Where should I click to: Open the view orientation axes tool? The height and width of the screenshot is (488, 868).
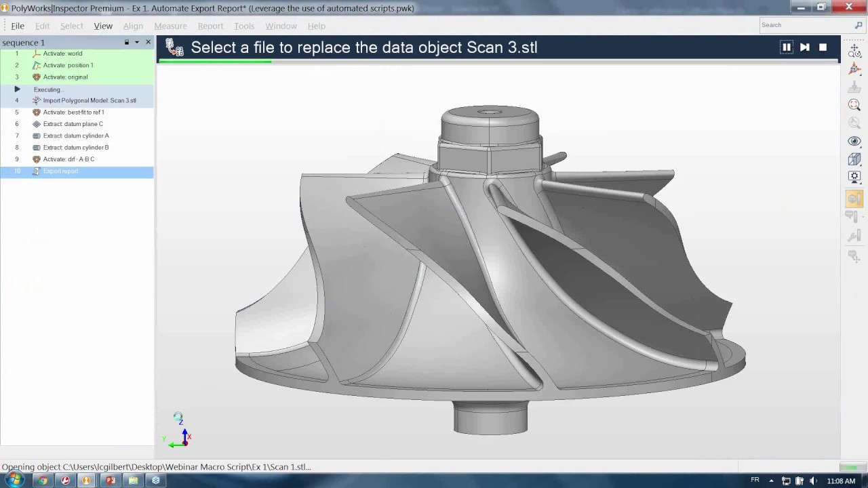coord(854,68)
